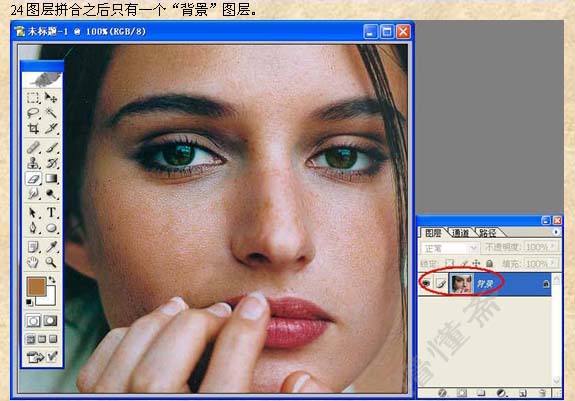Click the padlock on the 背景 layer row
This screenshot has height=401, width=575.
(546, 283)
